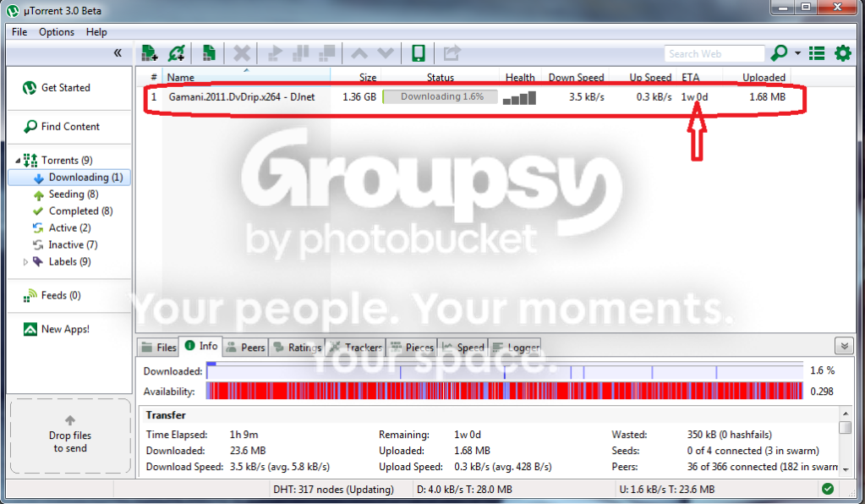The image size is (865, 504).
Task: Switch to the Peers tab
Action: tap(246, 348)
